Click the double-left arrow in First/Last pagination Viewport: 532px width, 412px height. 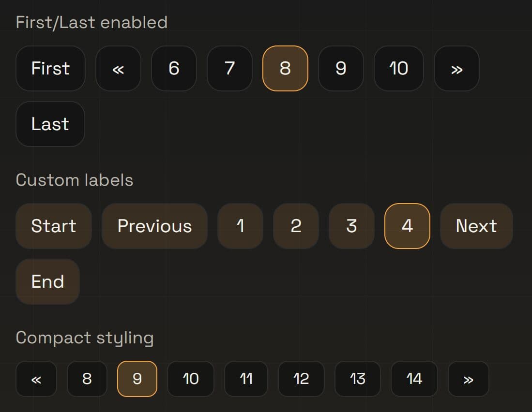click(118, 69)
